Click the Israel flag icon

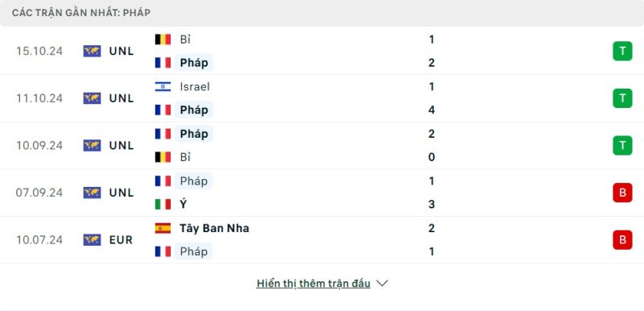tap(163, 87)
